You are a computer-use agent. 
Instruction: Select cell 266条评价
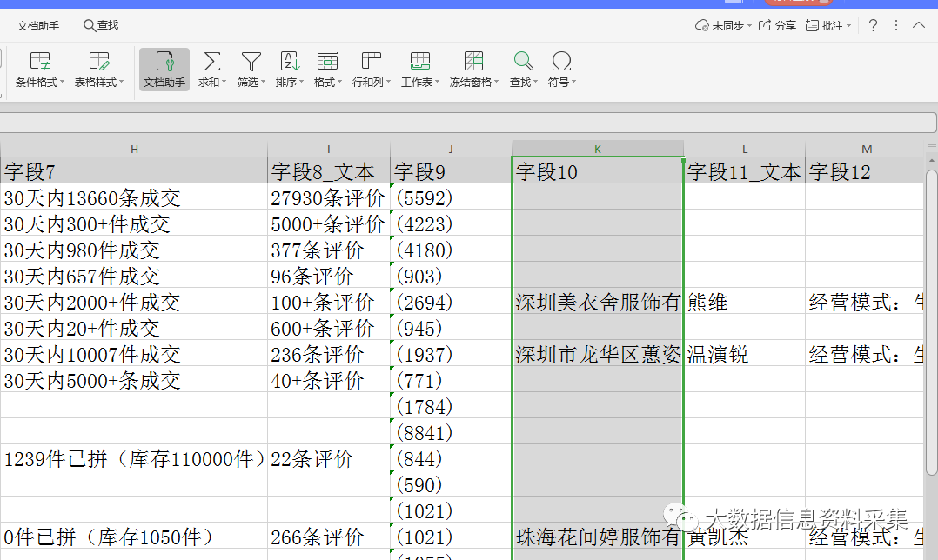click(328, 537)
